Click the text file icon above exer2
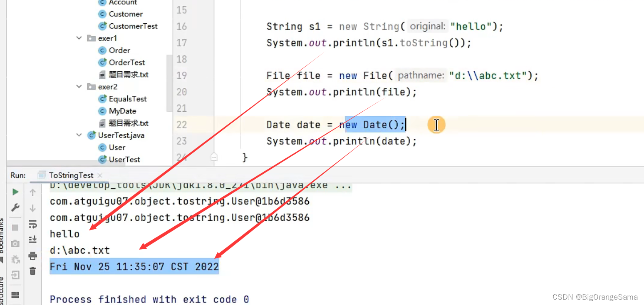 pos(102,75)
